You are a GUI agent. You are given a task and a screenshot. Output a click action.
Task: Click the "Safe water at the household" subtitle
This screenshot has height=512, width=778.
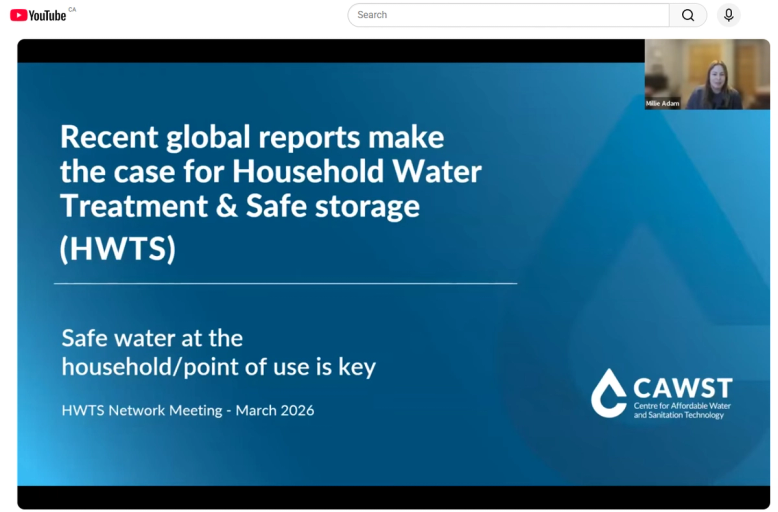(218, 353)
